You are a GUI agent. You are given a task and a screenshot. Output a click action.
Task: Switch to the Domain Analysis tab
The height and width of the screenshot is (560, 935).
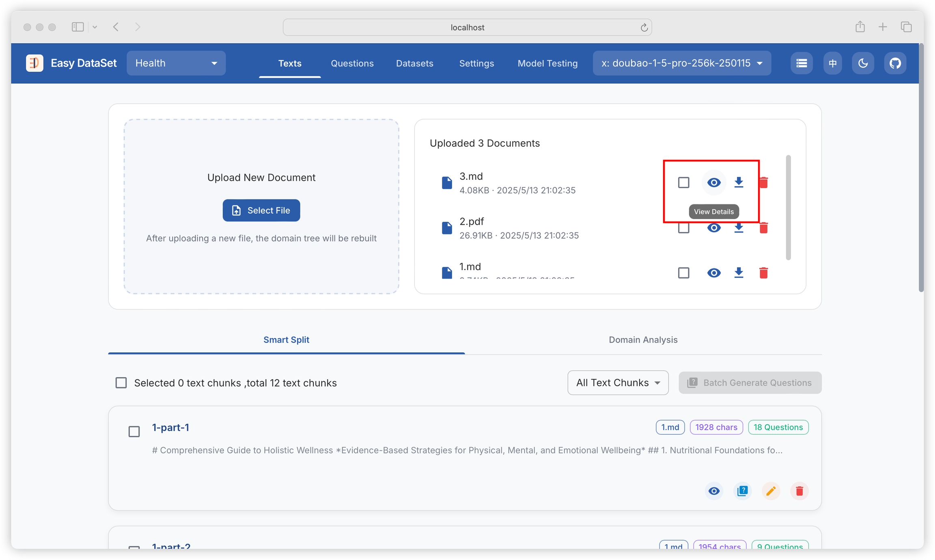pos(643,340)
